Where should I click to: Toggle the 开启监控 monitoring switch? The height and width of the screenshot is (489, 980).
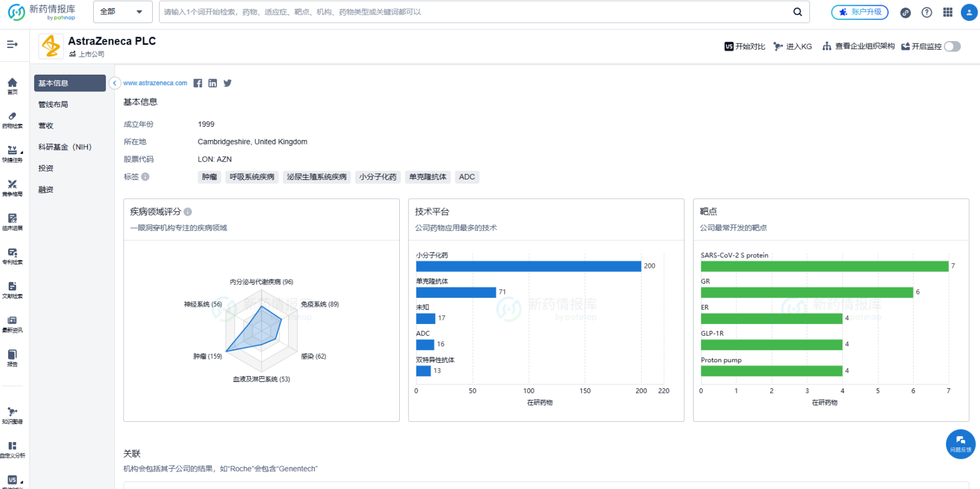pyautogui.click(x=952, y=46)
